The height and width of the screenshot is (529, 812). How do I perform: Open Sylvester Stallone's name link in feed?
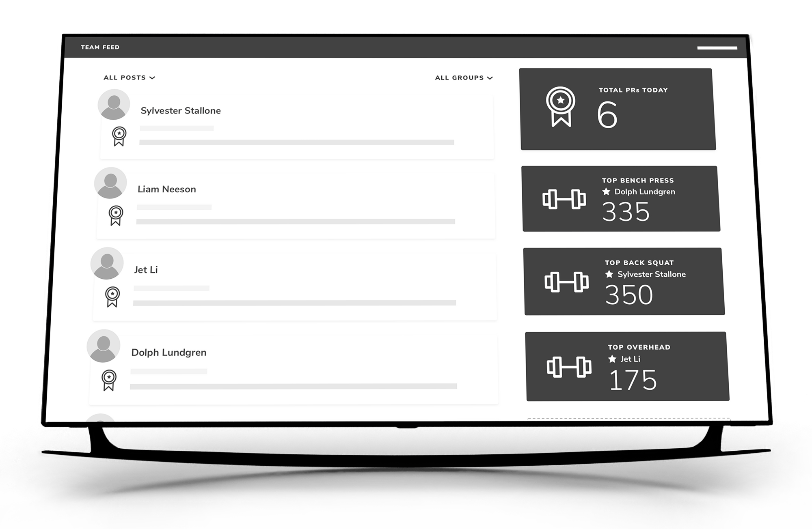pos(181,111)
